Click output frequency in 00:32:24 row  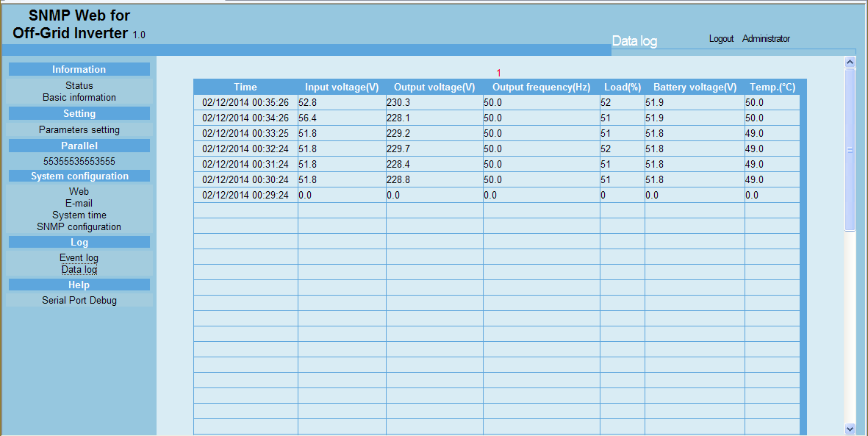click(x=492, y=149)
